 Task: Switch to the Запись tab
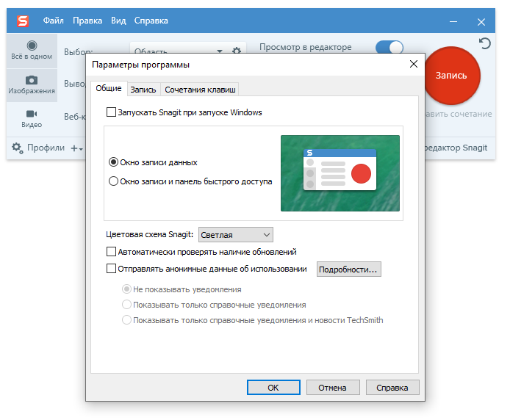[143, 90]
